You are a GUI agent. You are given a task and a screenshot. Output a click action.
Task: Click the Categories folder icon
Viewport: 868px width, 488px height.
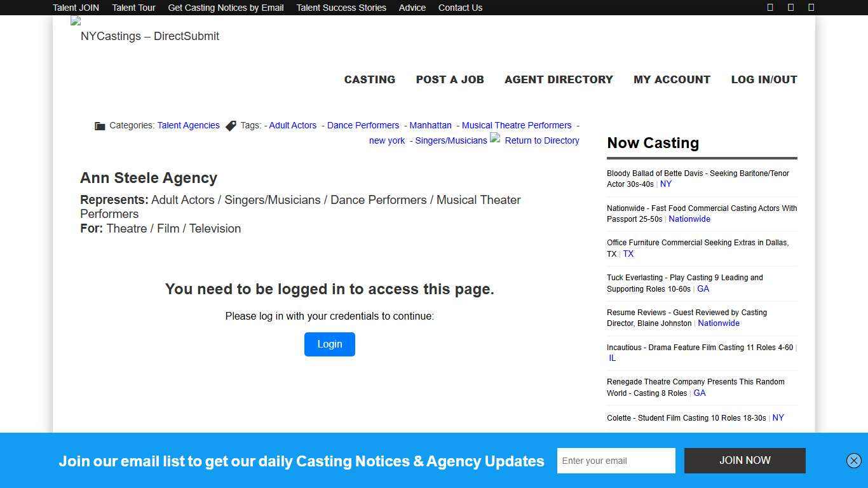(100, 125)
